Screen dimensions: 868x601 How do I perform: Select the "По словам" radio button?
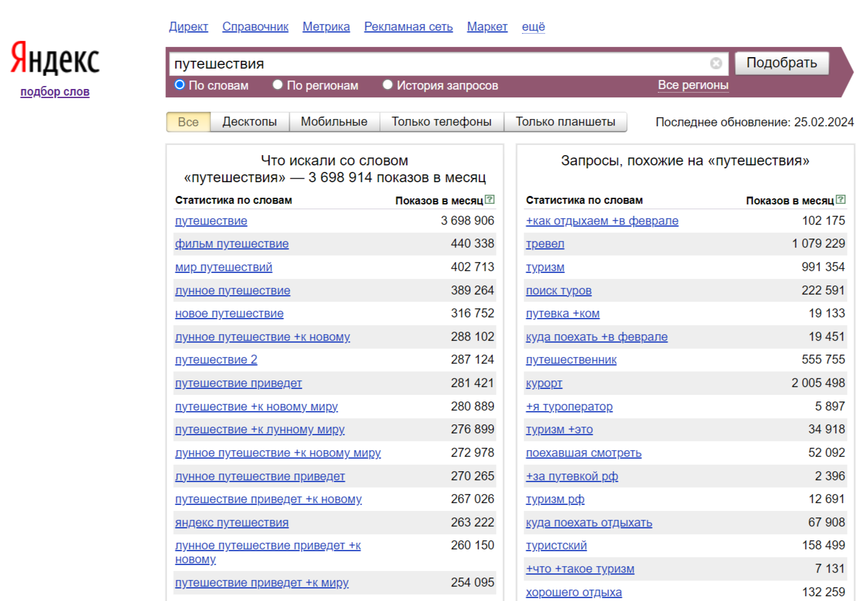(179, 85)
